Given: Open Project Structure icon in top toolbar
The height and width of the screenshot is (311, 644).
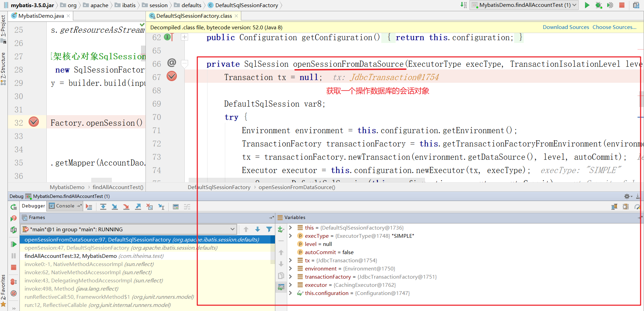Looking at the screenshot, I should click(636, 5).
